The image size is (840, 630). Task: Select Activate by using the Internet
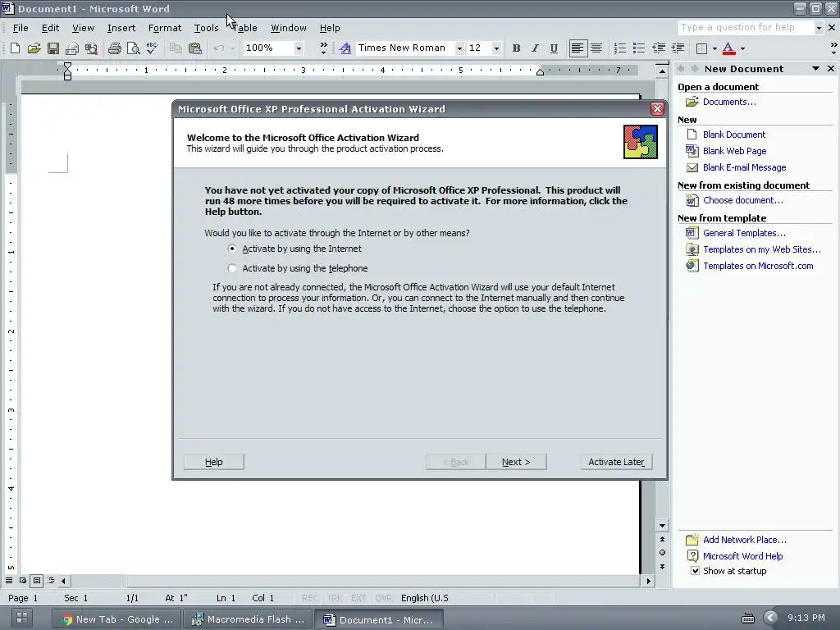click(x=232, y=249)
